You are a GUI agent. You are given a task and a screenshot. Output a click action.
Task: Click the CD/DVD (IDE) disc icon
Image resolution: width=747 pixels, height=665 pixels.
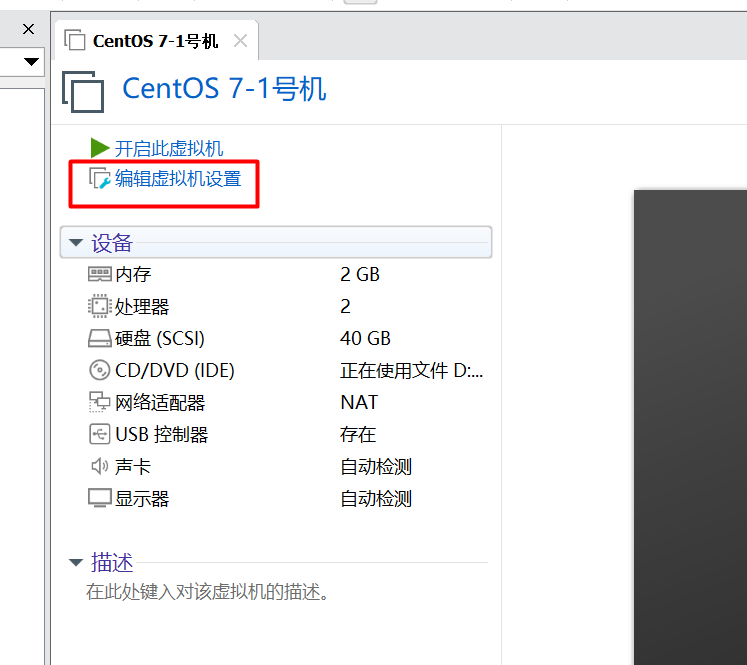click(99, 371)
